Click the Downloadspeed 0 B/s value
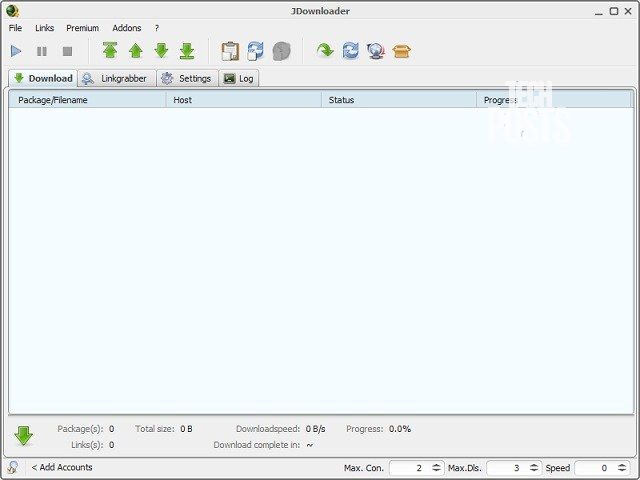The height and width of the screenshot is (480, 640). pyautogui.click(x=316, y=429)
